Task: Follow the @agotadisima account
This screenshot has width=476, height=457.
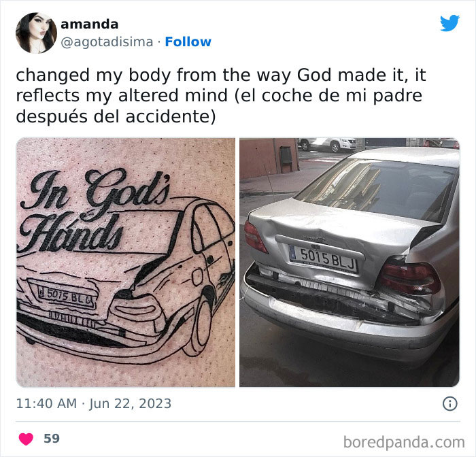Action: [188, 42]
